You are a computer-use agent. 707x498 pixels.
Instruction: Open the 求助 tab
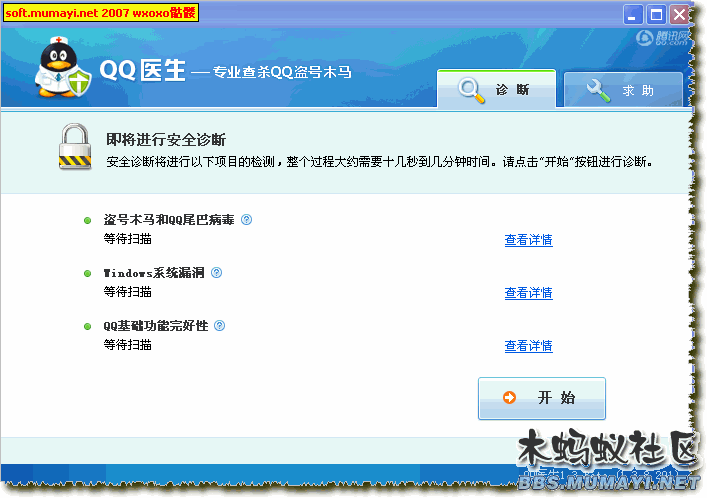coord(623,90)
